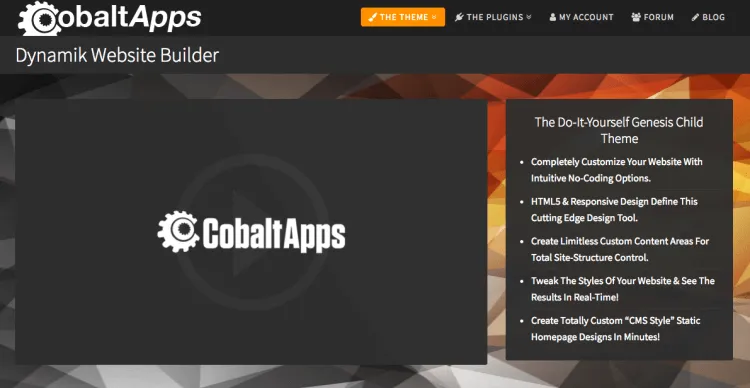The width and height of the screenshot is (750, 388).
Task: Click 'Tweak The Styles Of Your Website' bullet
Action: [x=623, y=289]
